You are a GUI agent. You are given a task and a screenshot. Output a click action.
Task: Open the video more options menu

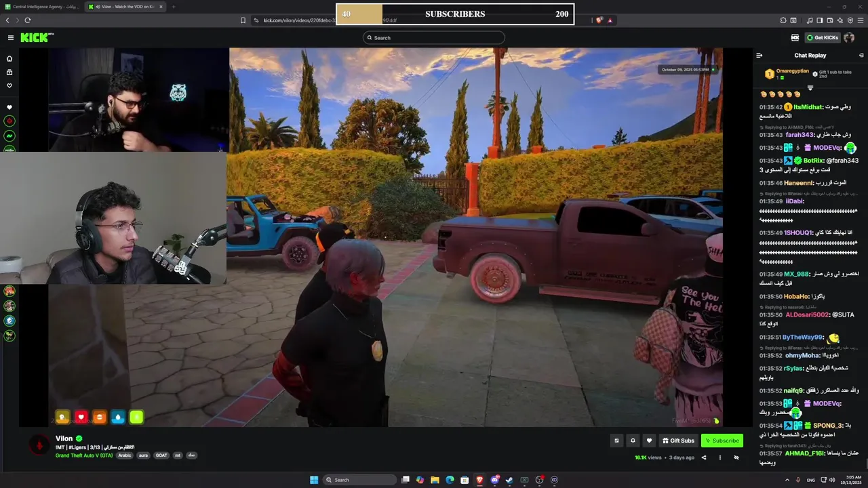pyautogui.click(x=719, y=457)
